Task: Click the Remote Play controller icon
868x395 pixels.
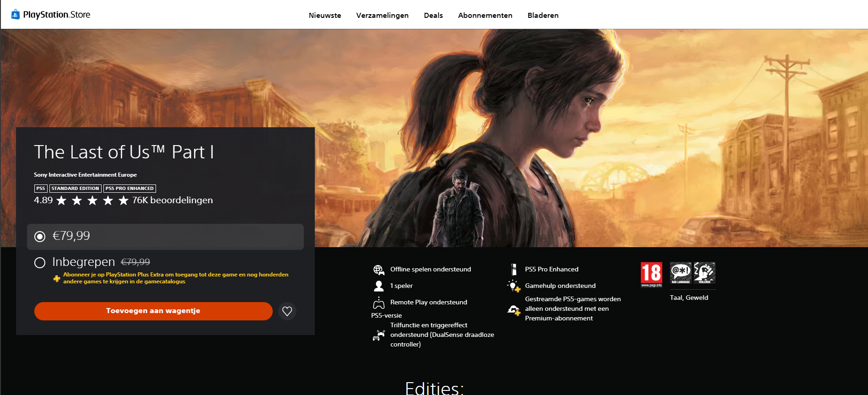Action: tap(379, 303)
